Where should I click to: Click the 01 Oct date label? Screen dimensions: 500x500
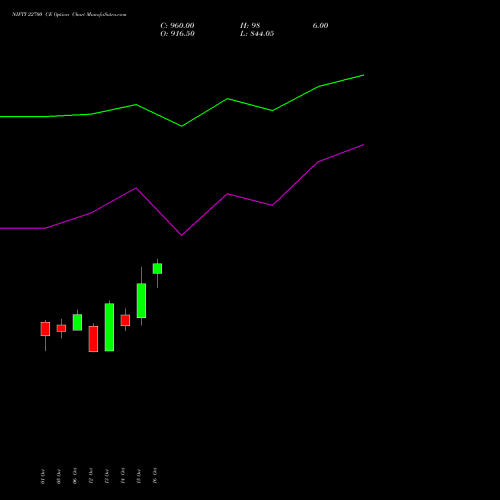point(43,476)
